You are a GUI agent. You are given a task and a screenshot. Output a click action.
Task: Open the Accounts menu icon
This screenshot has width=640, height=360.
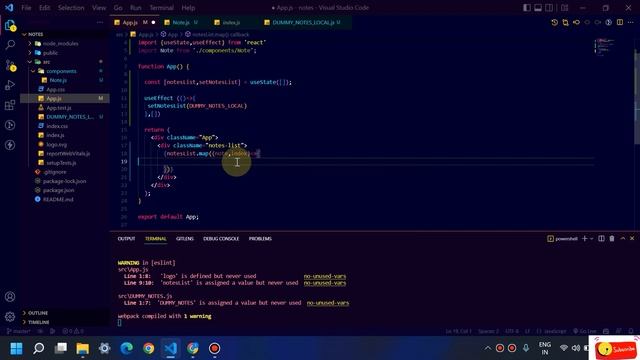click(x=10, y=297)
